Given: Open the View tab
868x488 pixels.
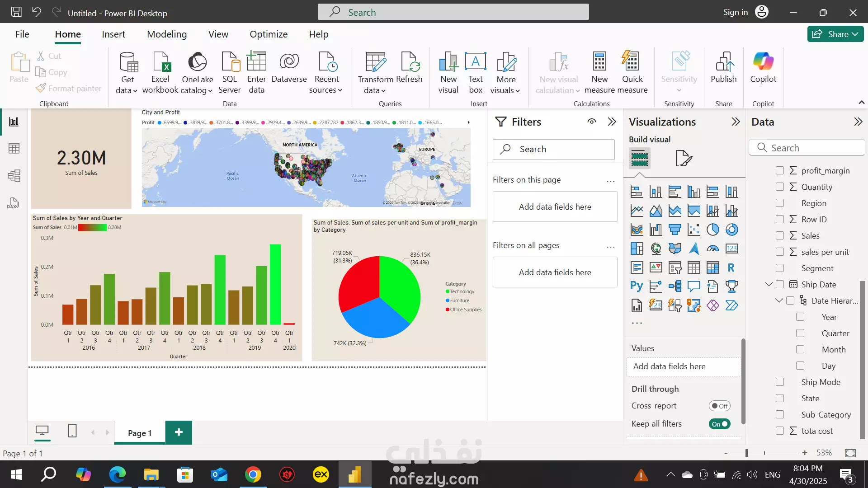Looking at the screenshot, I should [218, 34].
